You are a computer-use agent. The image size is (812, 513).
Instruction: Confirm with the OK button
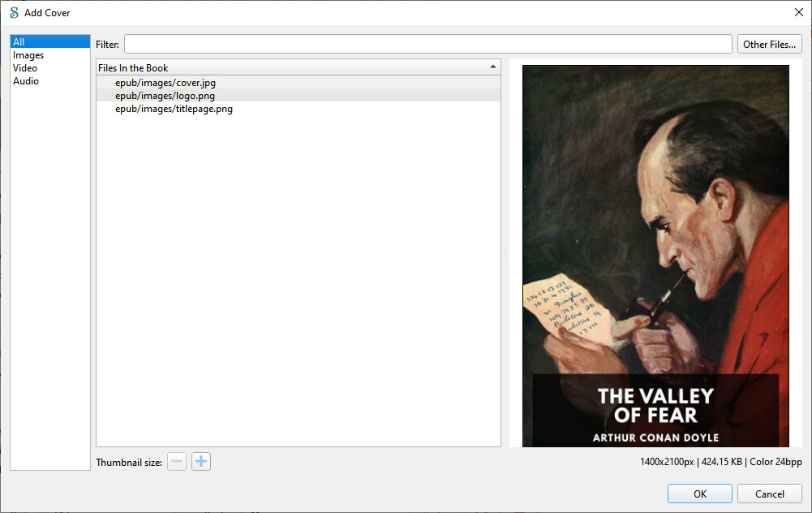point(699,494)
